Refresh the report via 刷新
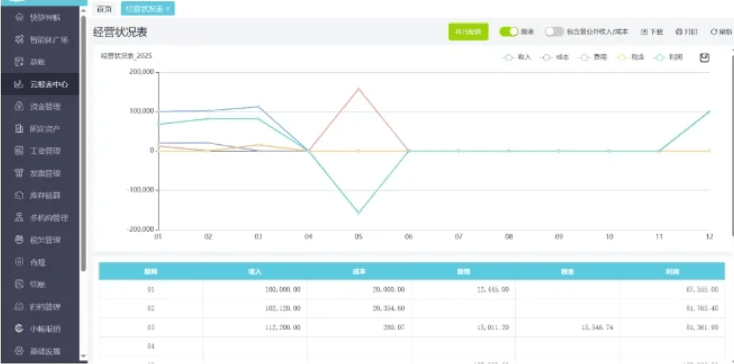Viewport: 734px width, 364px height. click(x=721, y=32)
